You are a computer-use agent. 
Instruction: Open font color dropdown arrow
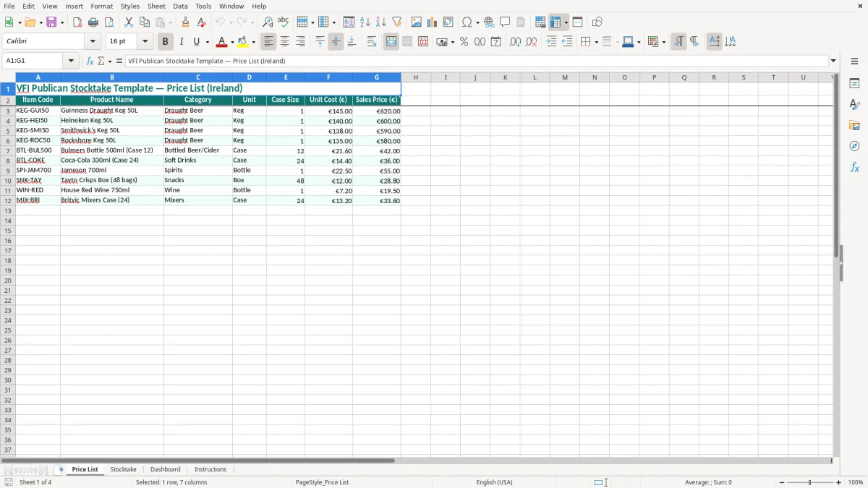[x=232, y=42]
